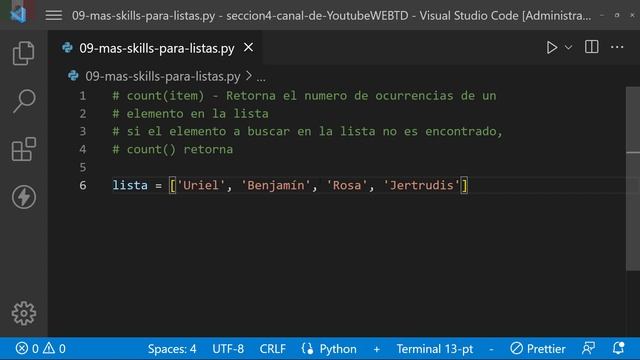
Task: Split the editor to the right
Action: coord(591,47)
